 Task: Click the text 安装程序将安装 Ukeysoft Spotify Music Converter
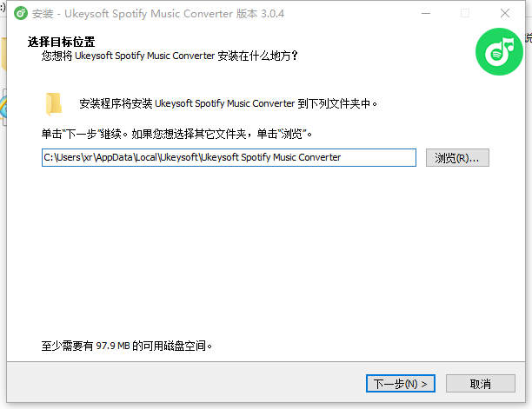pyautogui.click(x=187, y=103)
